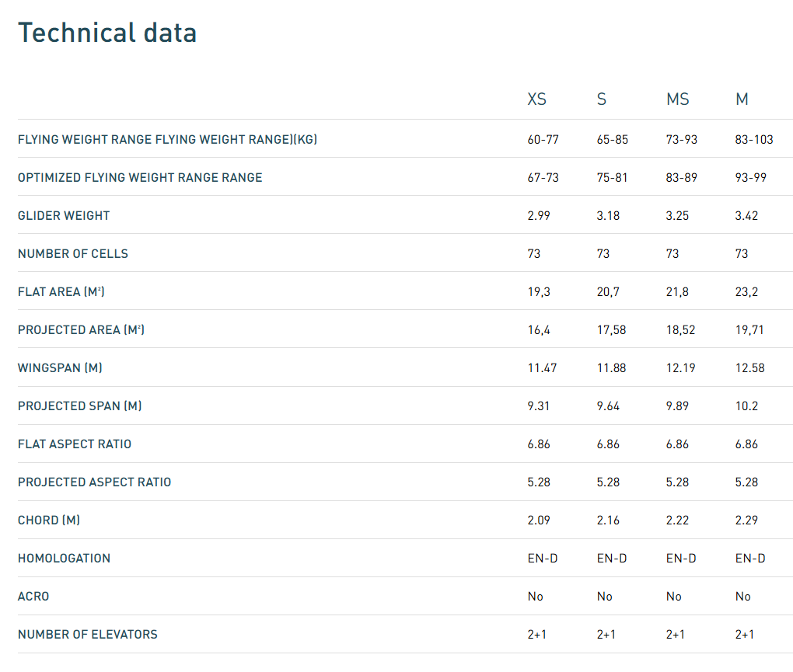The image size is (793, 672).
Task: Click the MS number of elevators value
Action: click(676, 635)
